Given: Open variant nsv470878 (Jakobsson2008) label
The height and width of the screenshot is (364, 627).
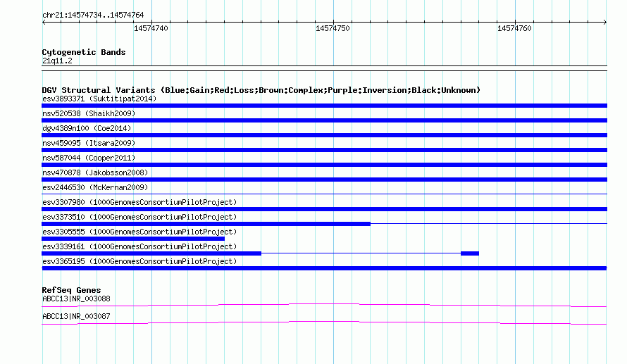Looking at the screenshot, I should (x=95, y=172).
